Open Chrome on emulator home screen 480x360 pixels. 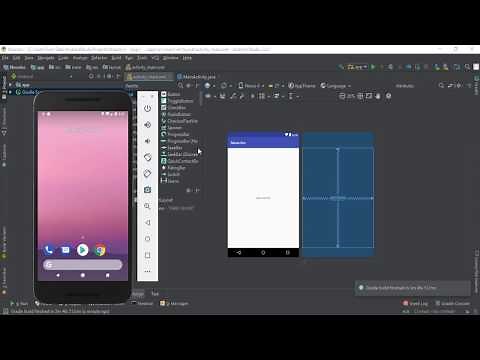tap(100, 250)
